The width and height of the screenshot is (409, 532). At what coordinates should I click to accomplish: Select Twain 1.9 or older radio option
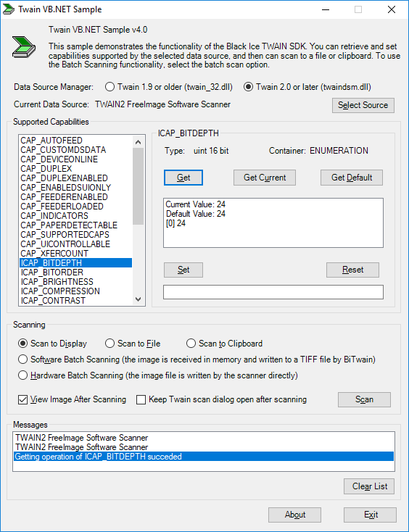coord(169,87)
